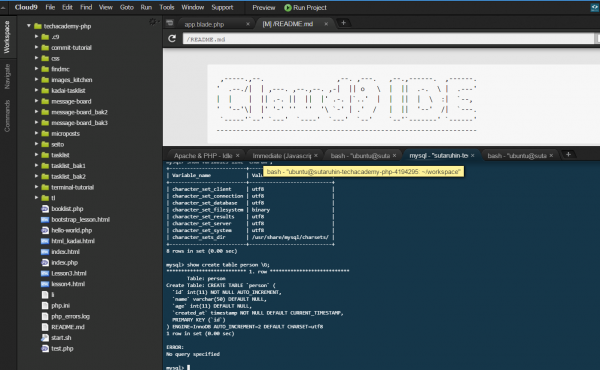Expand the kadai-tasklist folder

[36, 90]
